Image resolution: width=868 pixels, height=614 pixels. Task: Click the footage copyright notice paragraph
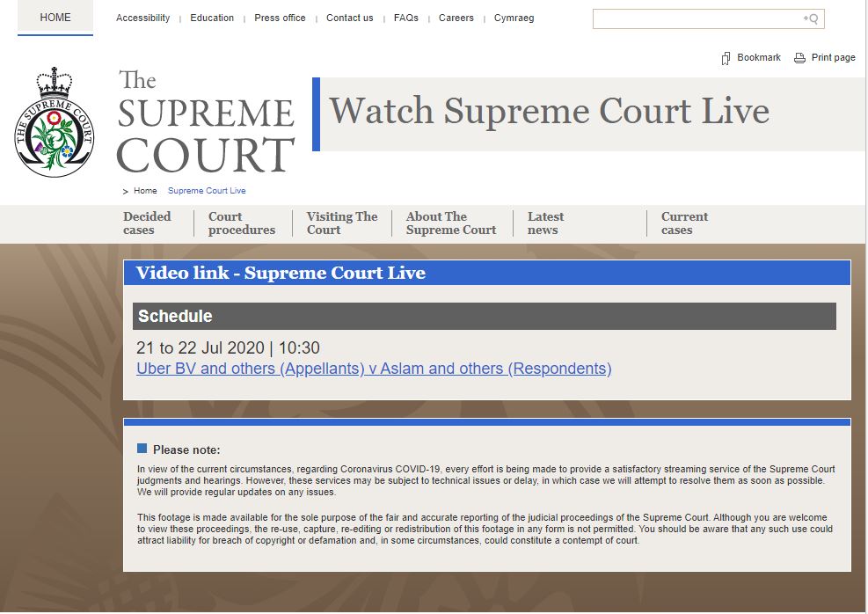point(485,529)
